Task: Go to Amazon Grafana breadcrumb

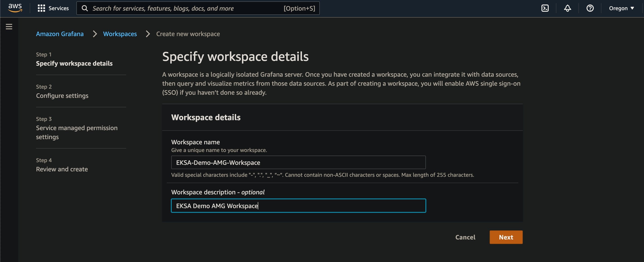Action: pos(60,34)
